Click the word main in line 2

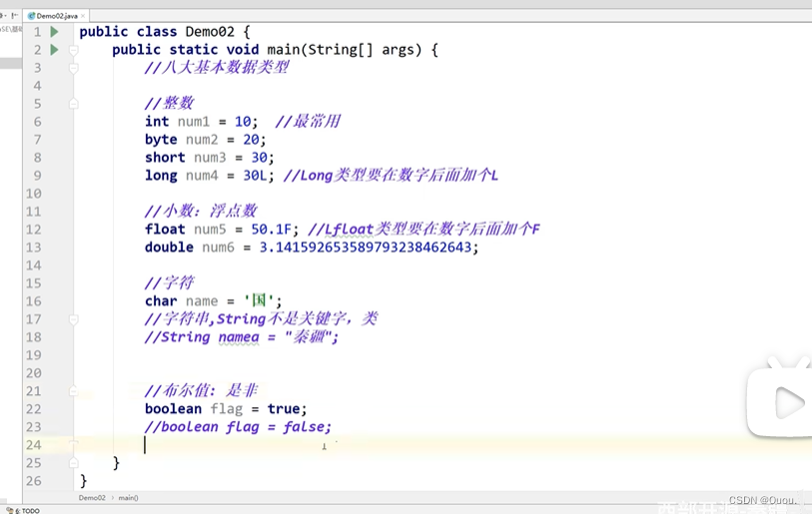(x=284, y=50)
